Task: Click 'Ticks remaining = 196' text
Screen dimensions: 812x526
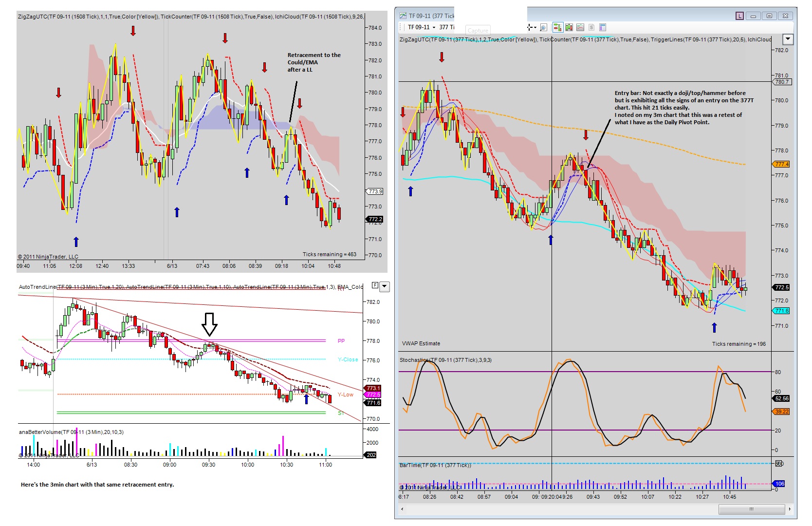Action: (x=738, y=344)
